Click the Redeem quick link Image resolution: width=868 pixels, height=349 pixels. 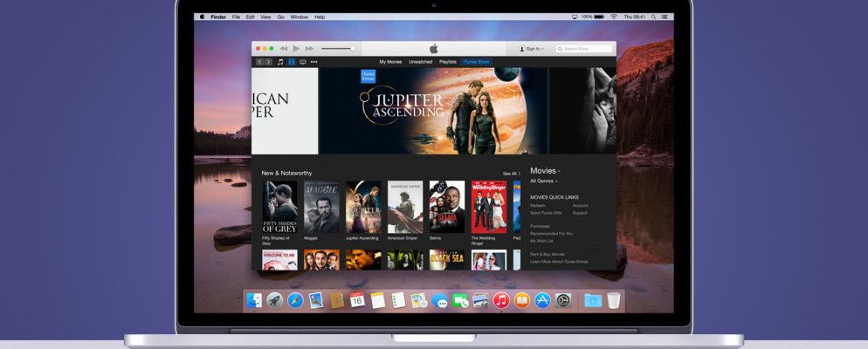[538, 205]
